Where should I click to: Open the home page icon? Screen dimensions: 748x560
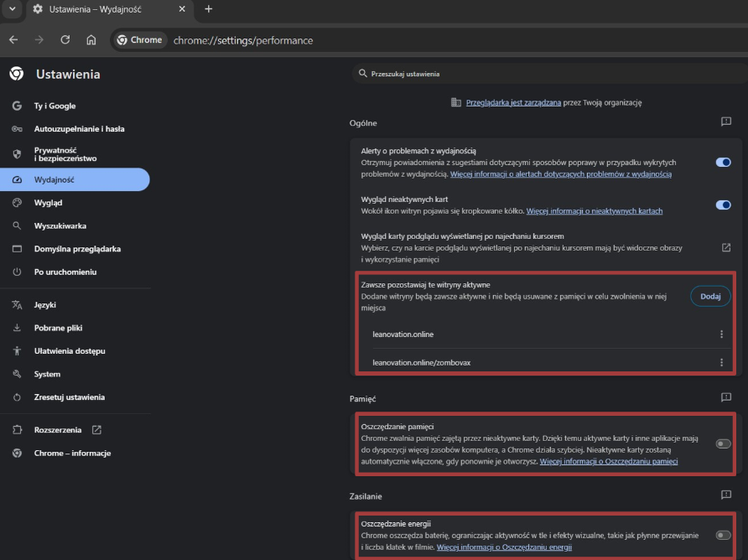(91, 40)
